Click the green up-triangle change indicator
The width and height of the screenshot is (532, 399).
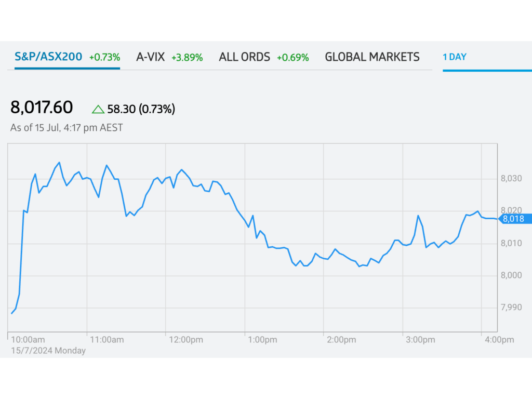(98, 109)
